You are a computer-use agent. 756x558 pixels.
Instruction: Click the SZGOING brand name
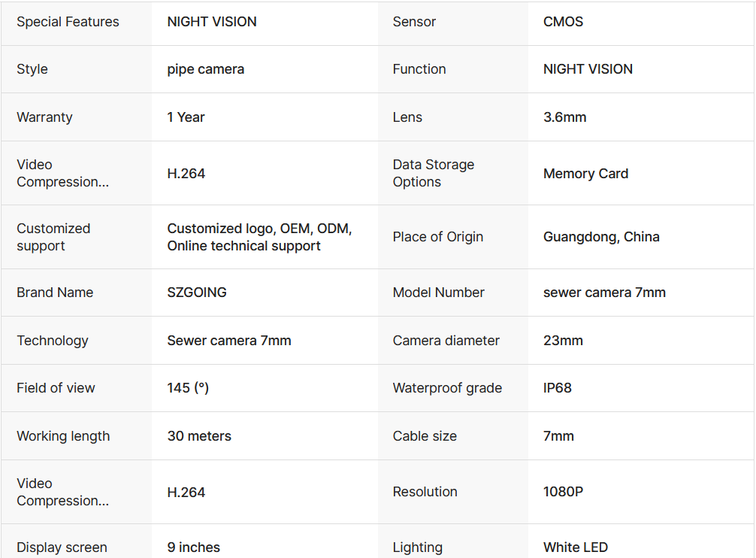tap(197, 293)
